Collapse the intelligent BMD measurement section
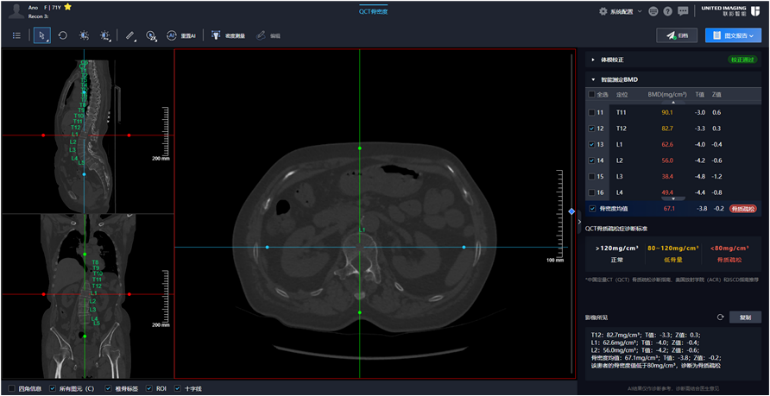The height and width of the screenshot is (396, 770). [x=593, y=80]
